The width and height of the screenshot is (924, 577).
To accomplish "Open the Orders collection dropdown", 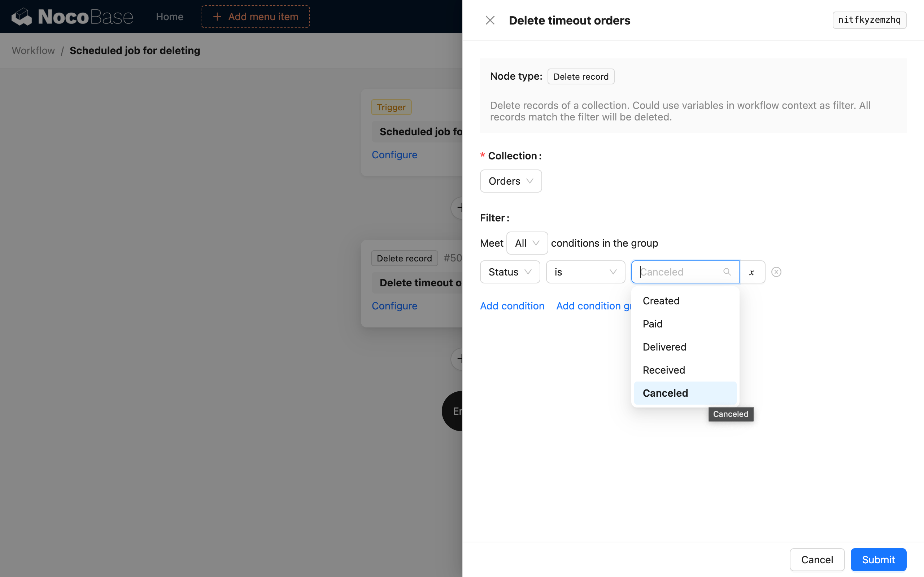I will pyautogui.click(x=510, y=181).
